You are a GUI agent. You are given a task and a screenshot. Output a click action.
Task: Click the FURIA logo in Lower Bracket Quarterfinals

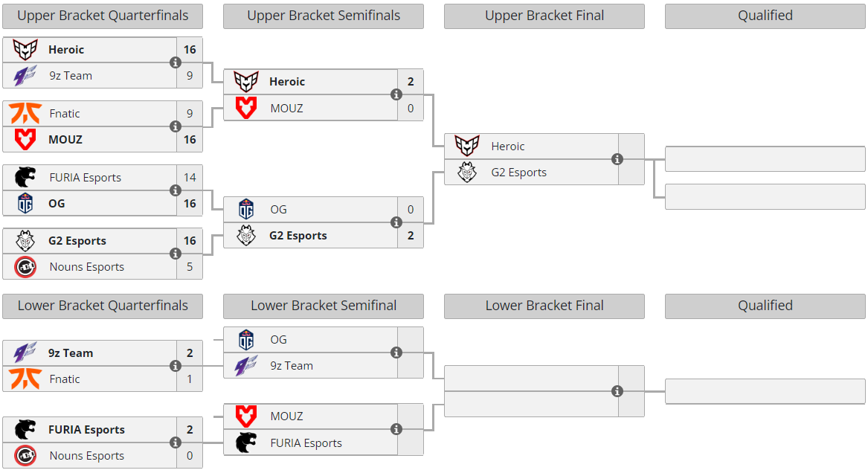pos(25,430)
